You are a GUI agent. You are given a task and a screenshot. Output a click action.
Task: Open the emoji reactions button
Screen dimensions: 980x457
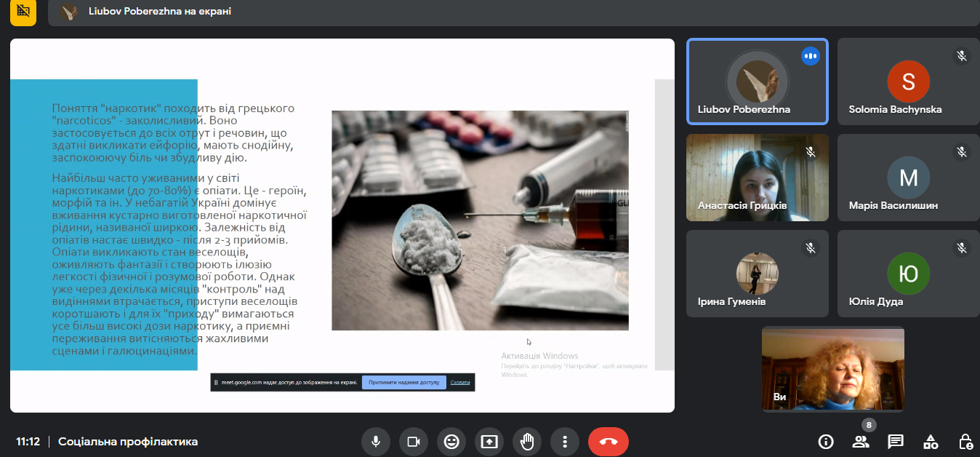(451, 442)
